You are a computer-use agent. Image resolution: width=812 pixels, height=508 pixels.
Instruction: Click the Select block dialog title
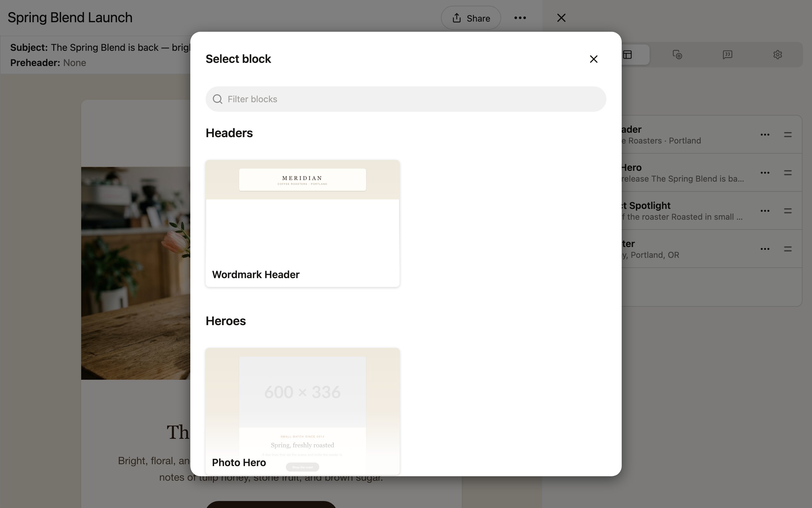tap(238, 59)
